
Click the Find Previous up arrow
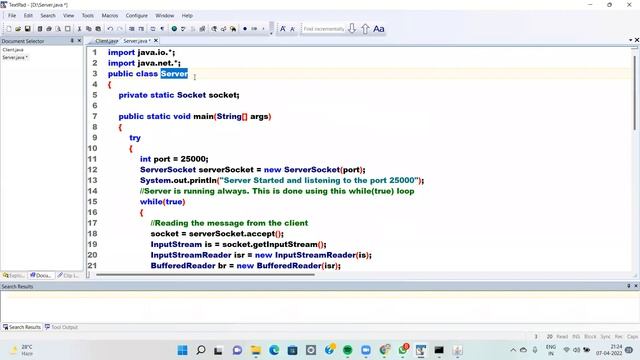click(x=365, y=29)
